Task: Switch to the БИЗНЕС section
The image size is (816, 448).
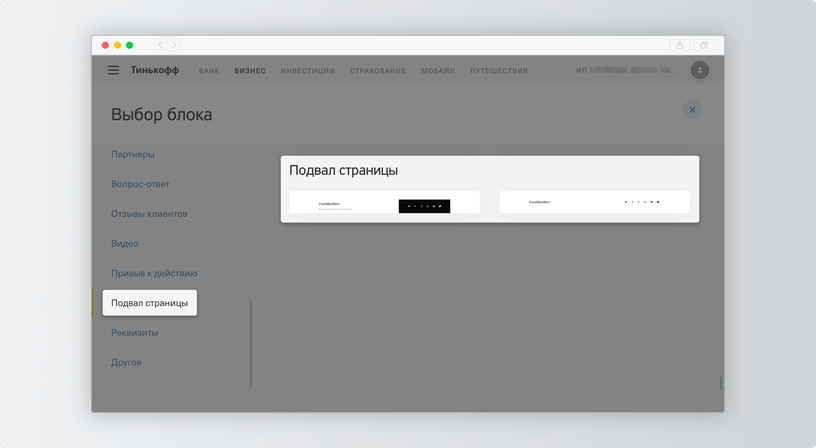Action: click(250, 71)
